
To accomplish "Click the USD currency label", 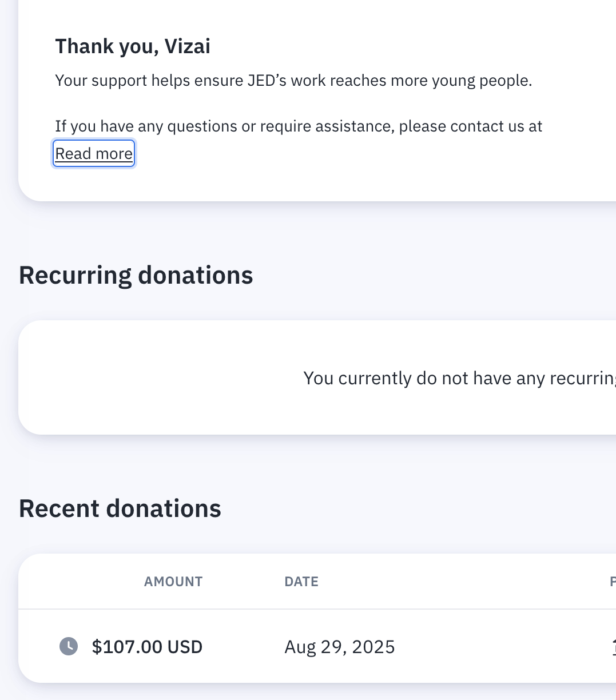I will (x=185, y=647).
